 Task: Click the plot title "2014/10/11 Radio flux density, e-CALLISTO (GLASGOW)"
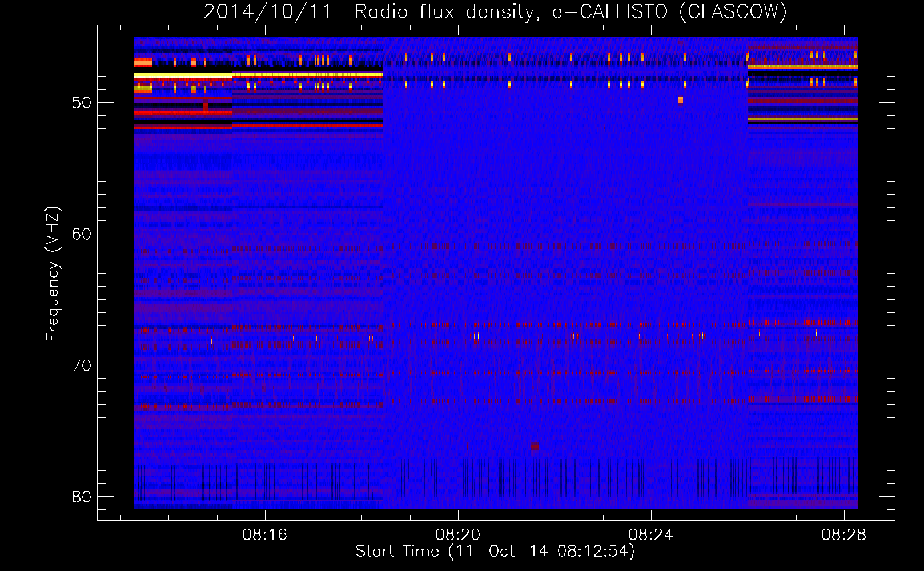coord(495,11)
